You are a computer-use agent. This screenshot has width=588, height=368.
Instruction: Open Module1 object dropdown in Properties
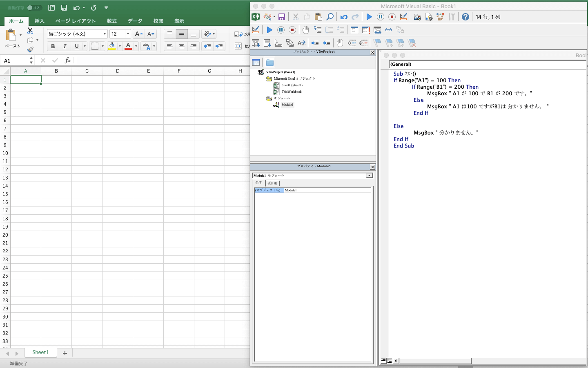point(369,175)
